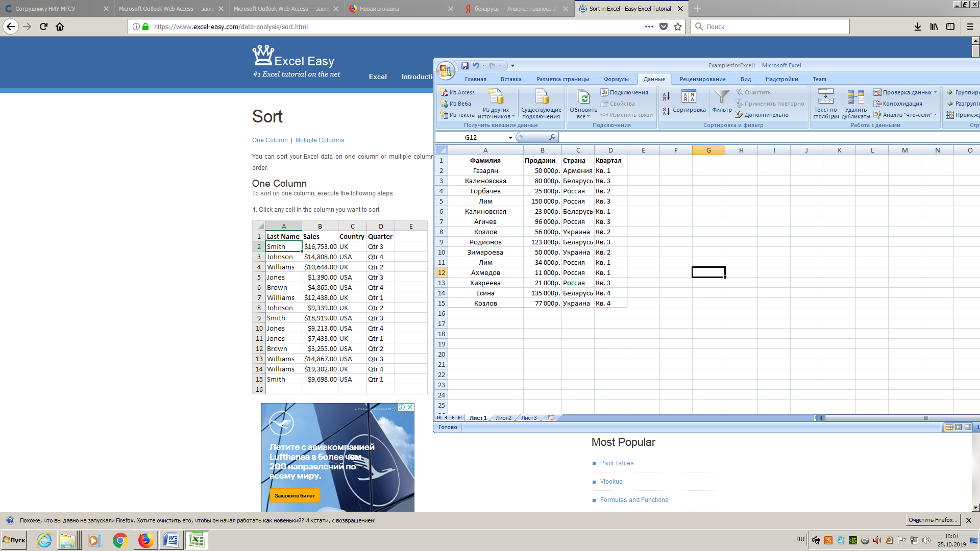Expand the Name Box dropdown
This screenshot has width=980, height=551.
pyautogui.click(x=510, y=137)
